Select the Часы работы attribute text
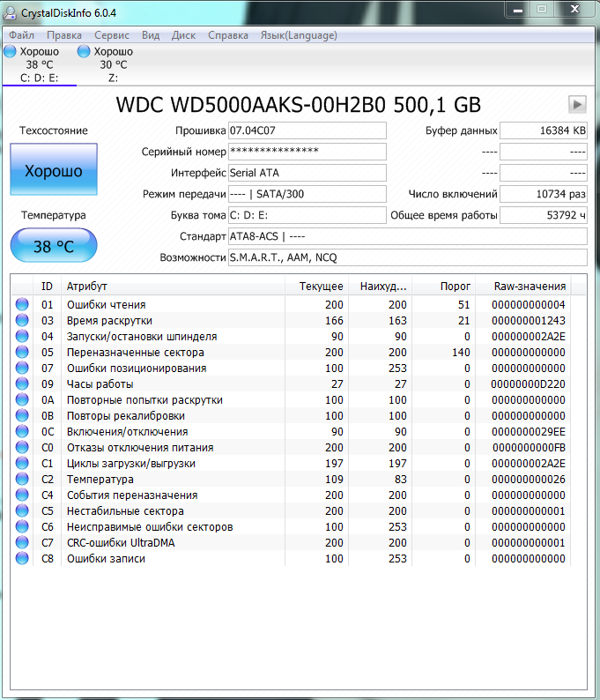The height and width of the screenshot is (700, 600). [x=100, y=384]
